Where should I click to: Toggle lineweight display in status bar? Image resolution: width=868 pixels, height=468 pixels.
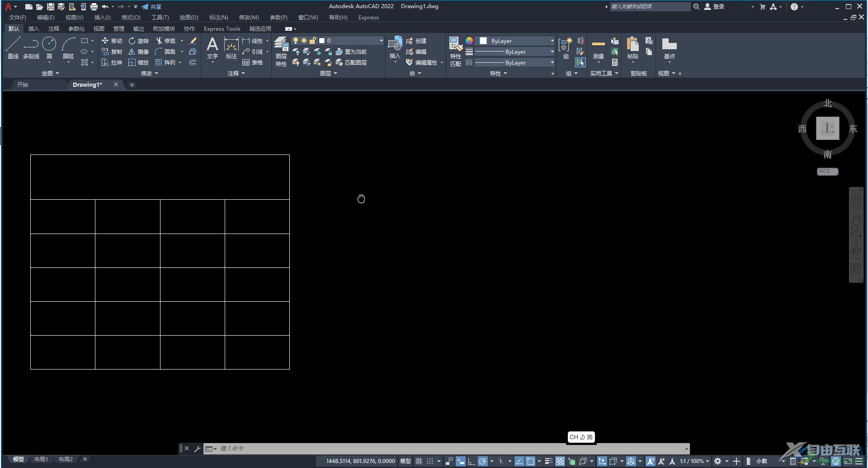pos(548,461)
